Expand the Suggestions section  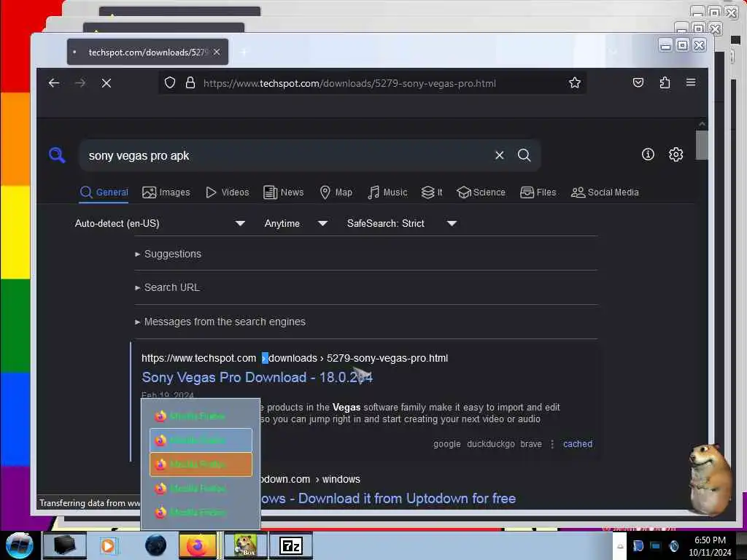(x=169, y=254)
